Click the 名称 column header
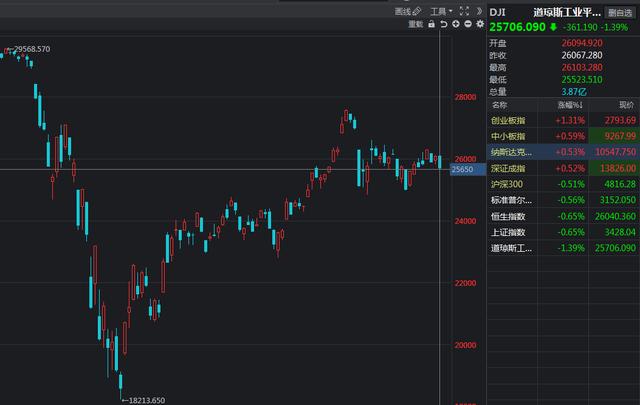Viewport: 640px width, 405px height. click(500, 104)
